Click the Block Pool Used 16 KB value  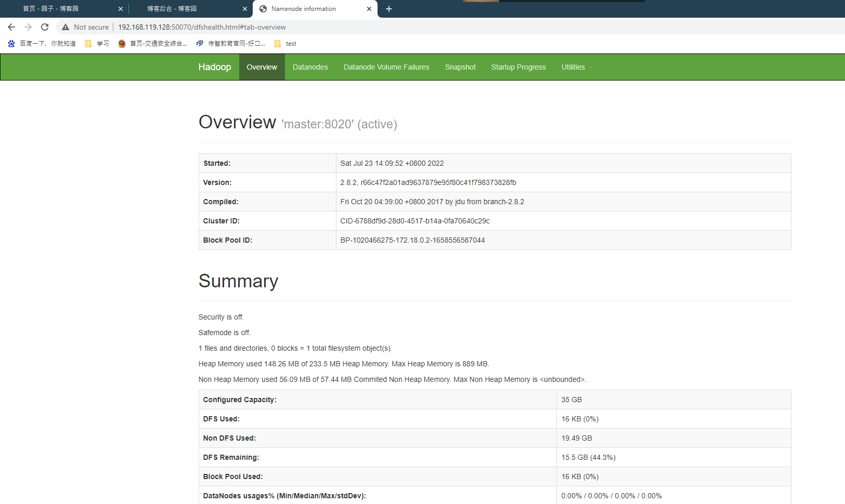(x=580, y=476)
